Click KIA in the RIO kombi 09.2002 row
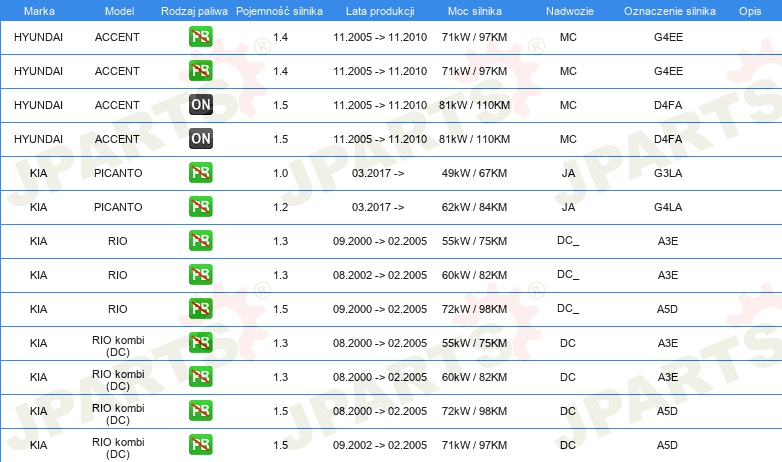The image size is (782, 462). point(38,445)
